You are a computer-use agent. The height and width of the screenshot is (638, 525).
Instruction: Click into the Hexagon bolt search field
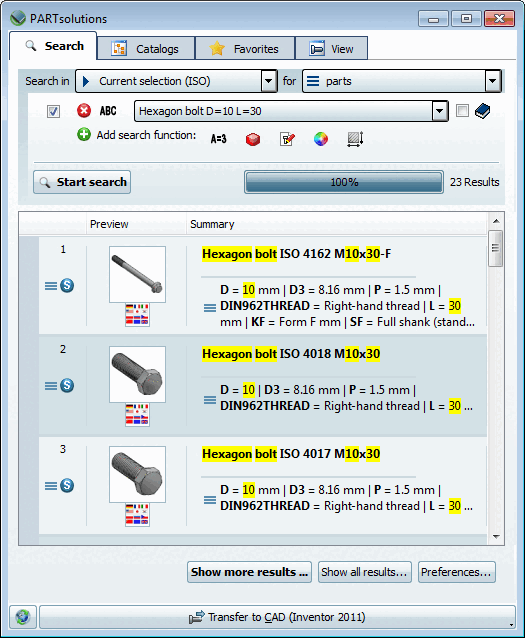284,111
